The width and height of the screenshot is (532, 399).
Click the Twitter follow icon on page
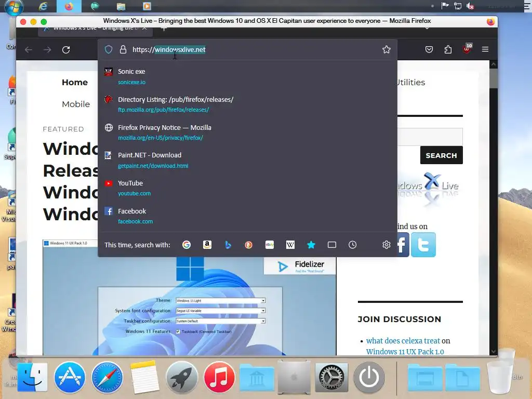click(423, 245)
